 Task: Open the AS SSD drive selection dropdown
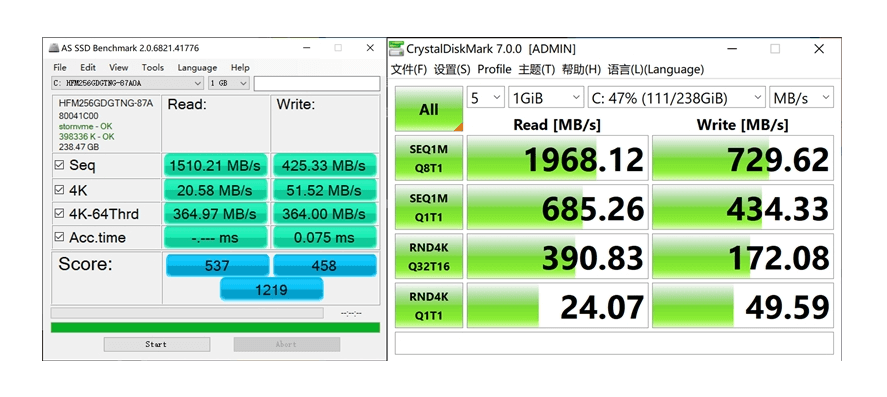tap(127, 83)
